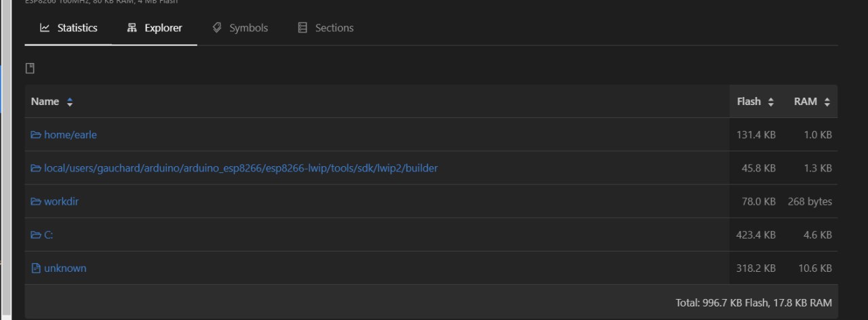
Task: Open the local/users/gauchard lwip2 builder folder link
Action: coord(241,168)
